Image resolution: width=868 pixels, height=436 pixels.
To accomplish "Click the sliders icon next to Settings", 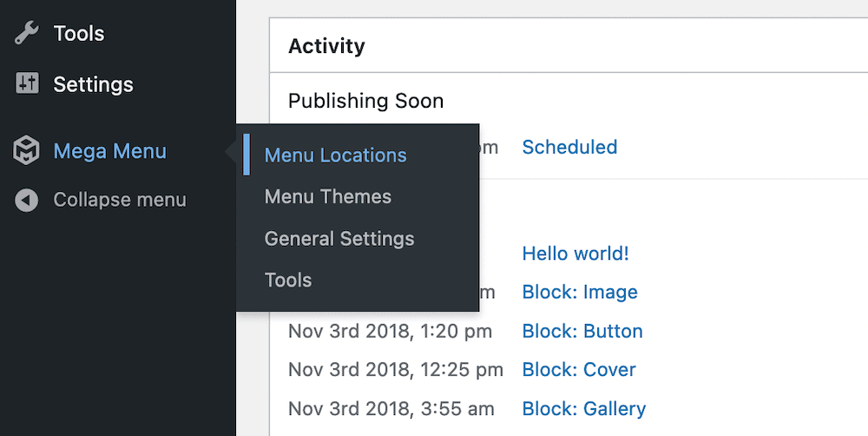I will 27,84.
